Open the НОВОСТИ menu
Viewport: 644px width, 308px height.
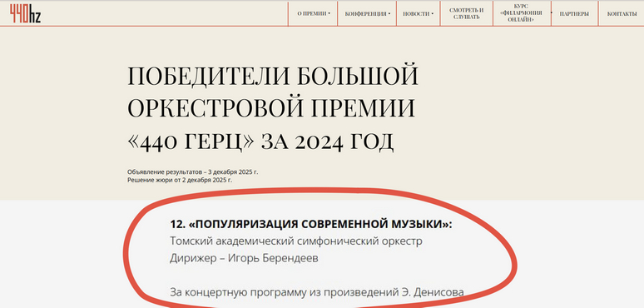click(x=416, y=13)
